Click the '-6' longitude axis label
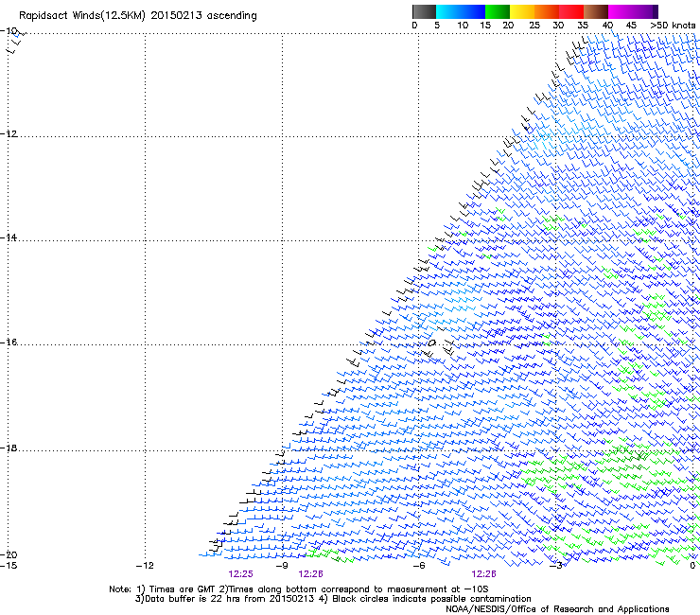 click(x=419, y=566)
